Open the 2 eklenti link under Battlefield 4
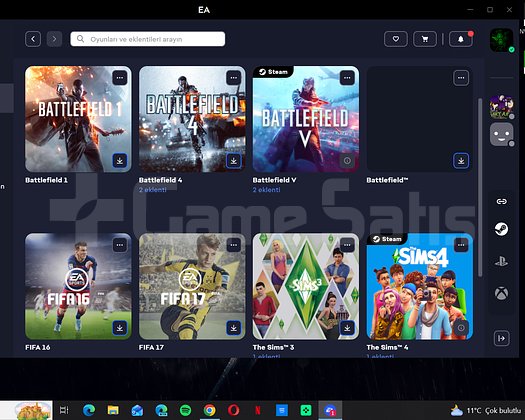The height and width of the screenshot is (420, 525). pos(153,190)
